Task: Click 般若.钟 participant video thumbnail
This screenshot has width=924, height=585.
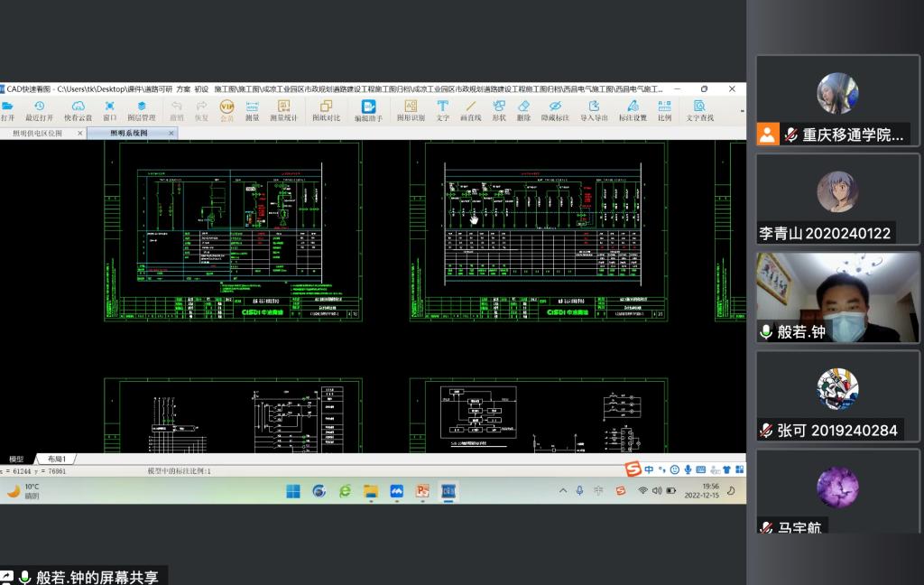Action: pyautogui.click(x=836, y=297)
